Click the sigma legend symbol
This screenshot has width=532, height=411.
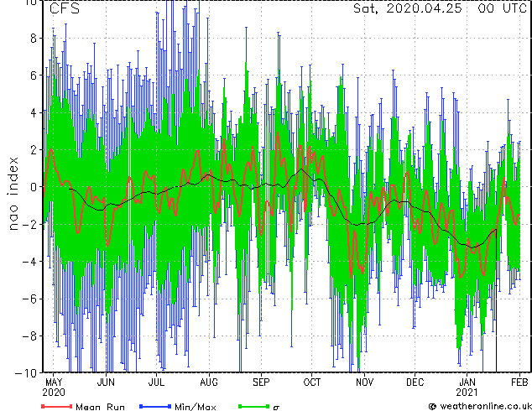coord(276,408)
